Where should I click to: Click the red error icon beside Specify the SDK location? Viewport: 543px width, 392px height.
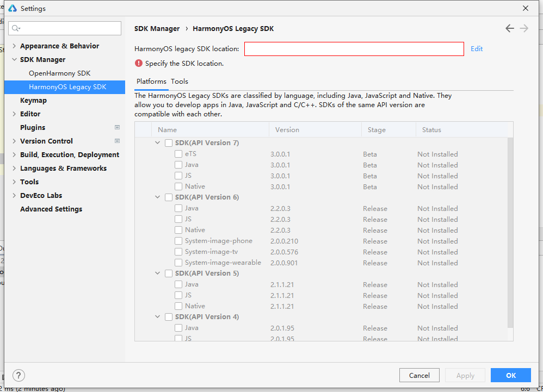pyautogui.click(x=139, y=63)
